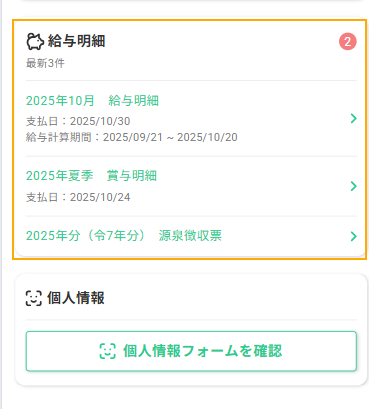The image size is (377, 409).
Task: Select the 給与計算期間 2025/09/21~2025/10/20 line
Action: 132,137
